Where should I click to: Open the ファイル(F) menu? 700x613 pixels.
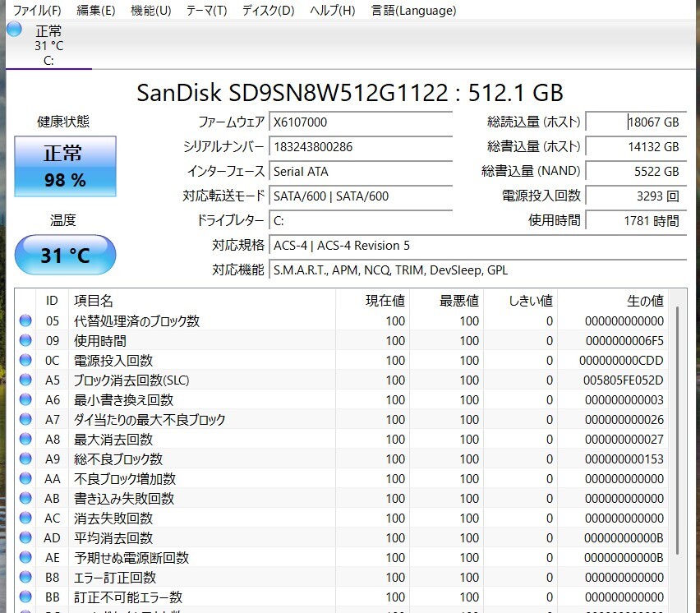[x=37, y=11]
